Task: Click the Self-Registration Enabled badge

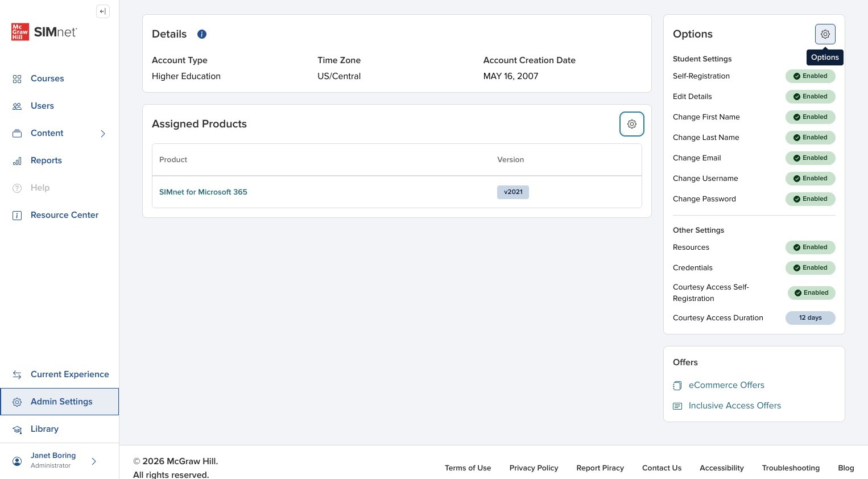Action: 811,76
